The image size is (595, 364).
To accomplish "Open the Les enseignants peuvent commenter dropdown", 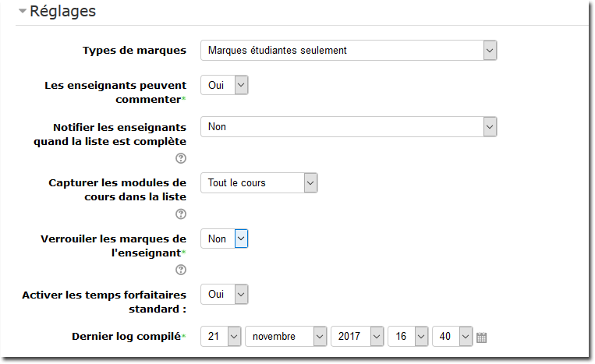I will click(x=225, y=85).
